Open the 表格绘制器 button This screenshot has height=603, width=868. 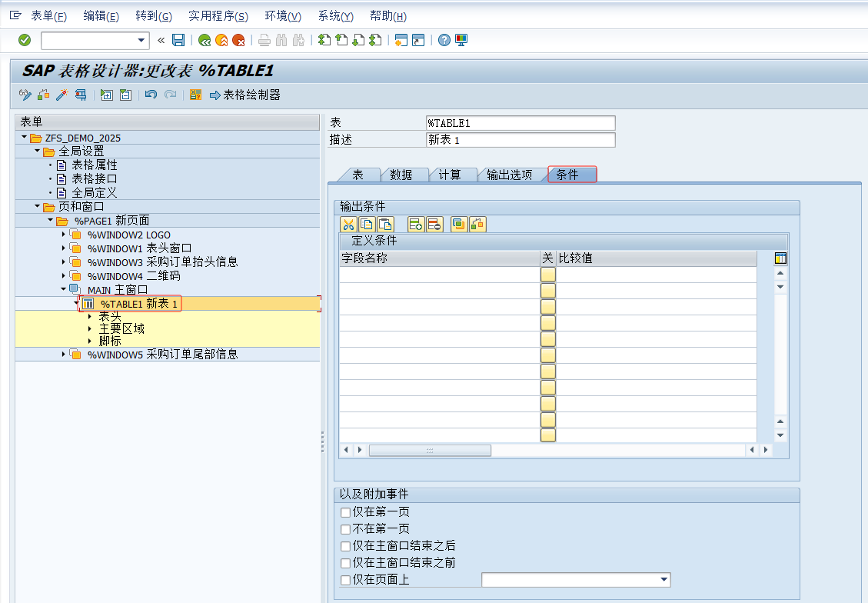click(x=245, y=95)
